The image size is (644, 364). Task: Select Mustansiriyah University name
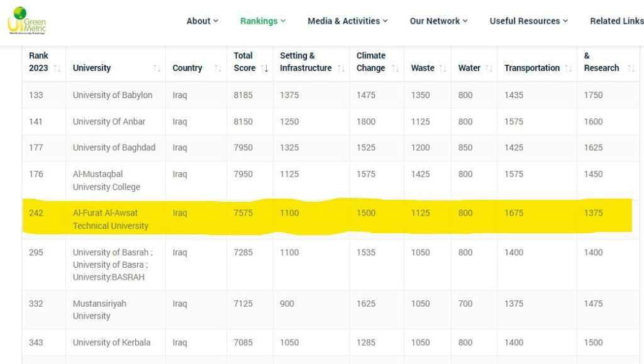pos(99,310)
